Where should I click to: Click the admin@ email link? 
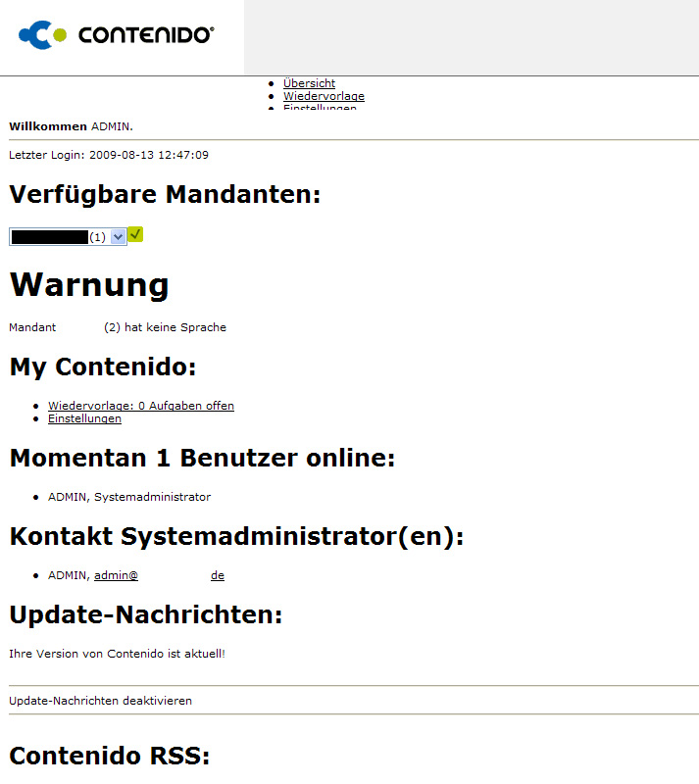click(116, 575)
